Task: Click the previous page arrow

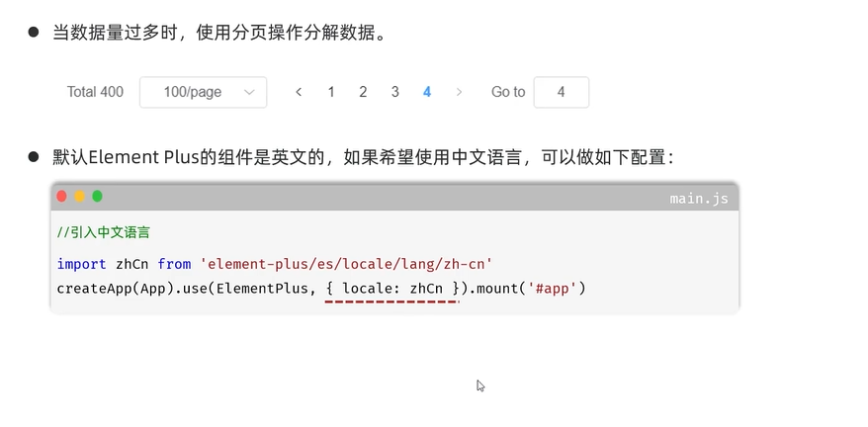Action: 299,92
